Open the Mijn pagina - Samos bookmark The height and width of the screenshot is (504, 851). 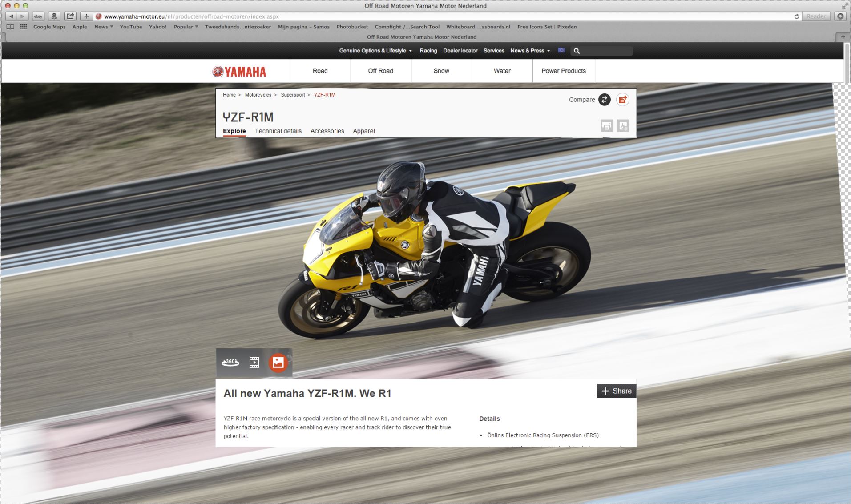tap(304, 27)
